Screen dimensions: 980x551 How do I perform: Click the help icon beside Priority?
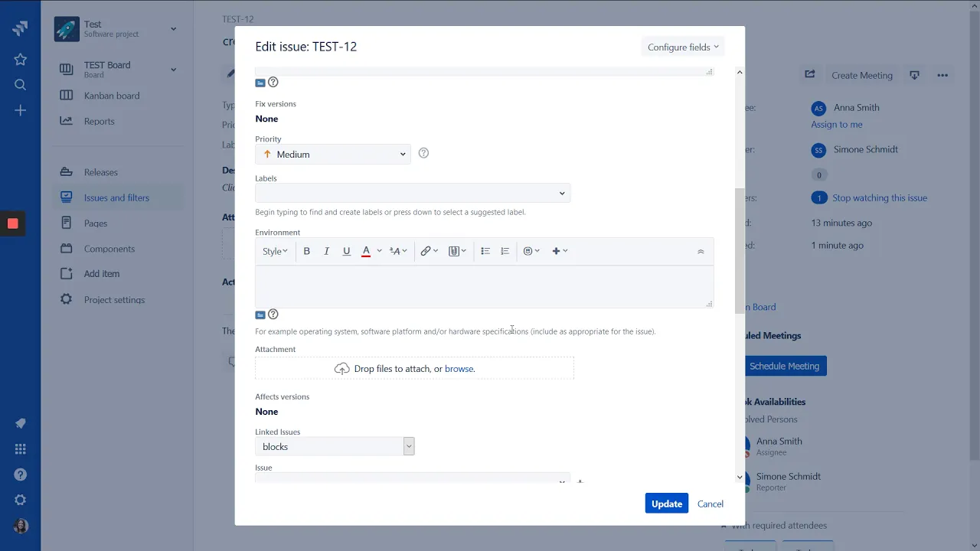[x=423, y=153]
